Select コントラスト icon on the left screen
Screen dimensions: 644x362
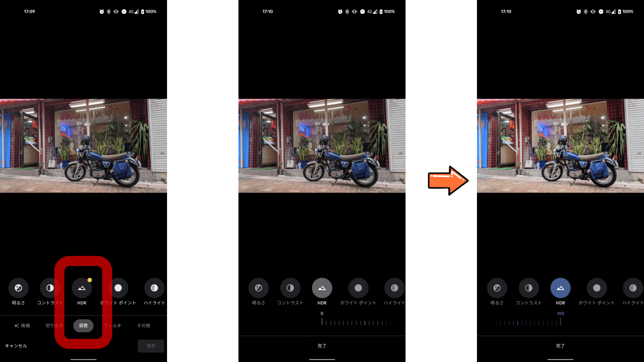pyautogui.click(x=50, y=288)
